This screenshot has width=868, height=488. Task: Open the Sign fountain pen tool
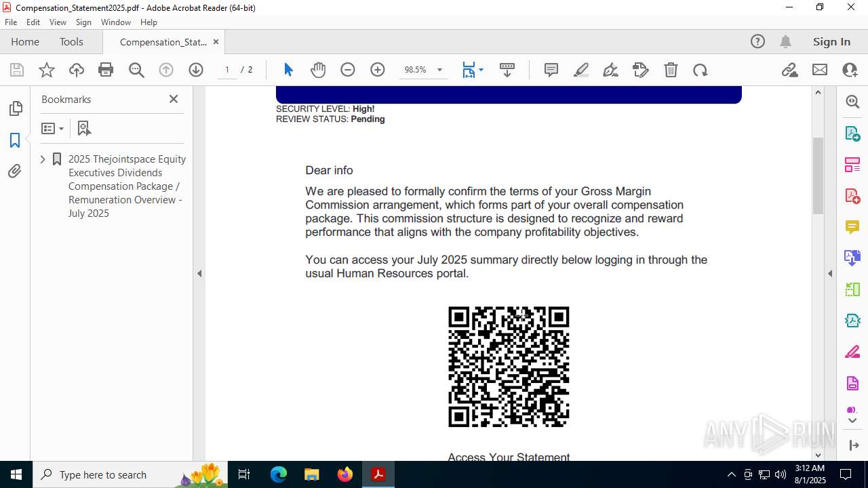pyautogui.click(x=611, y=70)
